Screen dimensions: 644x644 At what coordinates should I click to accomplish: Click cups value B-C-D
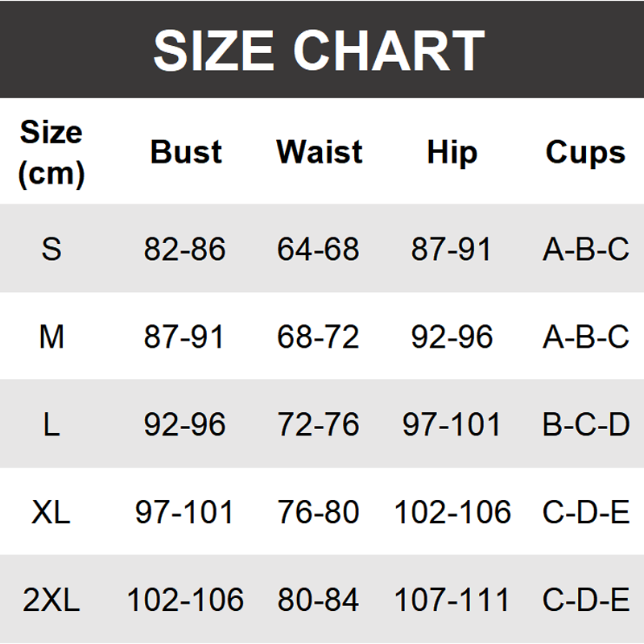tap(585, 424)
